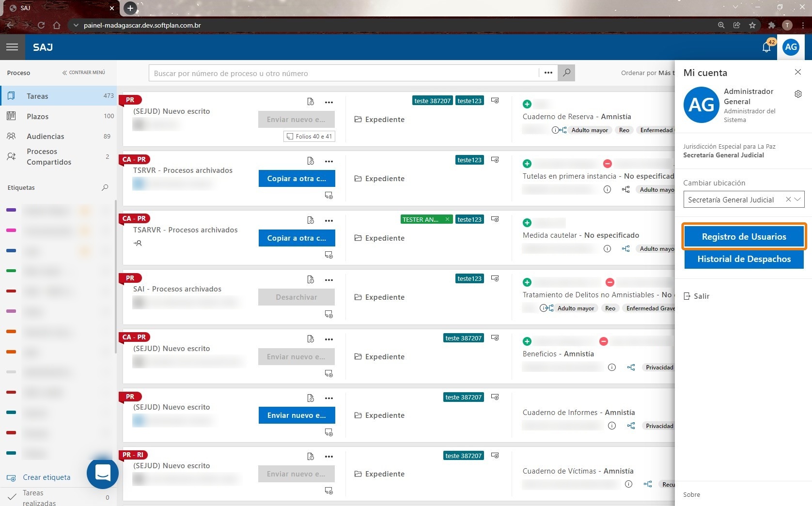Click green plus icon in first task row
The width and height of the screenshot is (812, 506).
pyautogui.click(x=527, y=104)
